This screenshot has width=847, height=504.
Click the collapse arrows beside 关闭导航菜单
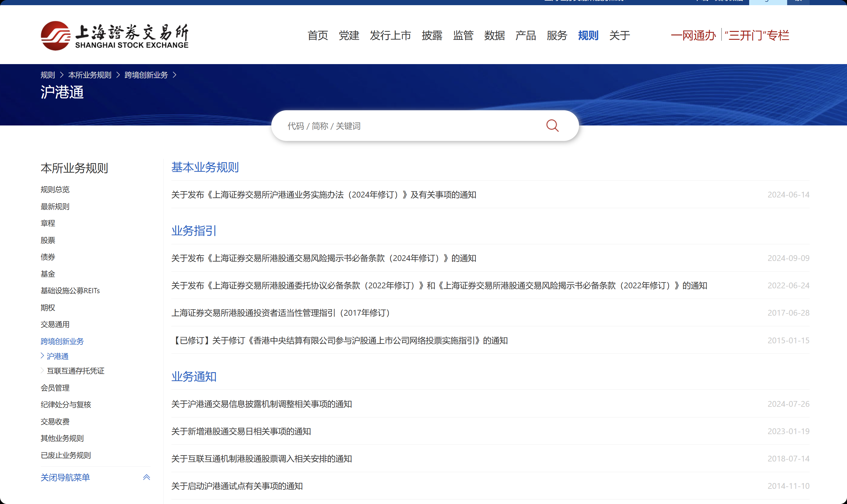coord(146,477)
